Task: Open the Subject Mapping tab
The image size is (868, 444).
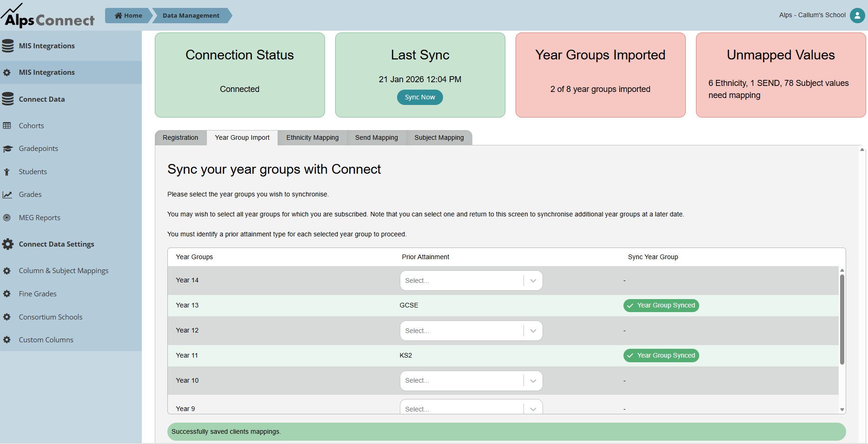Action: (439, 138)
